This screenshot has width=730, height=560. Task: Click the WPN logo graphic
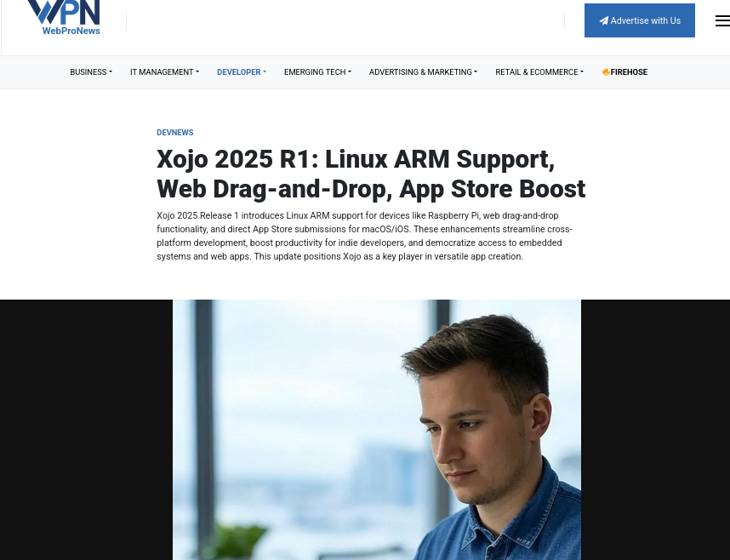point(63,12)
